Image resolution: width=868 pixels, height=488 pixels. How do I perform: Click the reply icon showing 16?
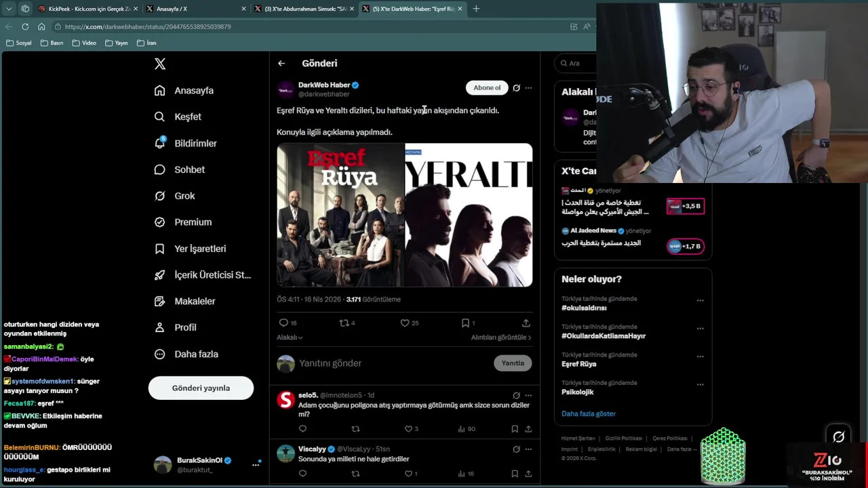283,323
